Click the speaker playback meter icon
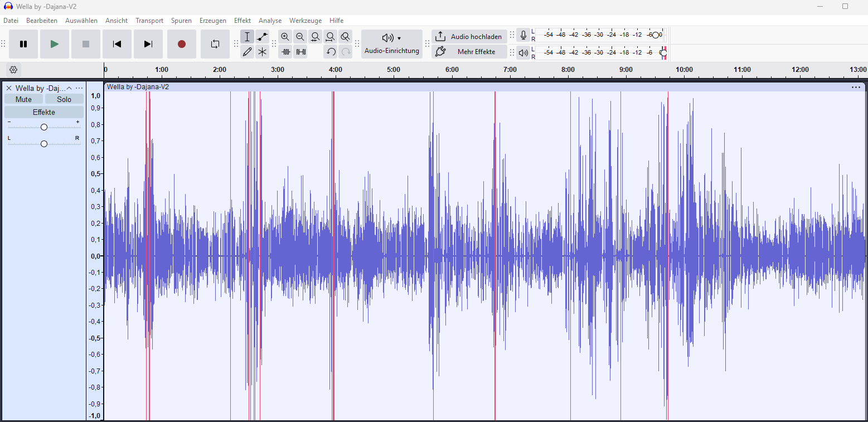The image size is (868, 422). pyautogui.click(x=523, y=53)
